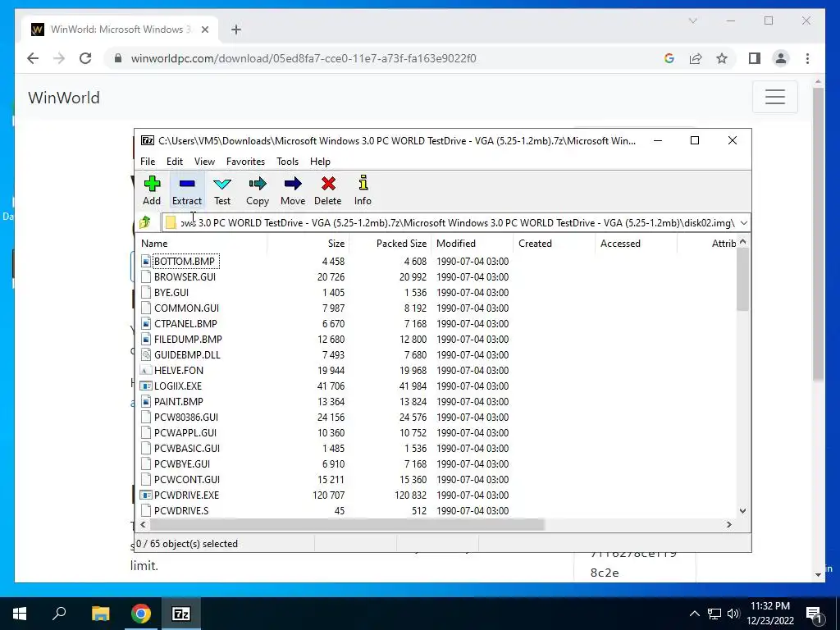This screenshot has width=840, height=630.
Task: Open the WinWorld hamburger menu
Action: tap(774, 97)
